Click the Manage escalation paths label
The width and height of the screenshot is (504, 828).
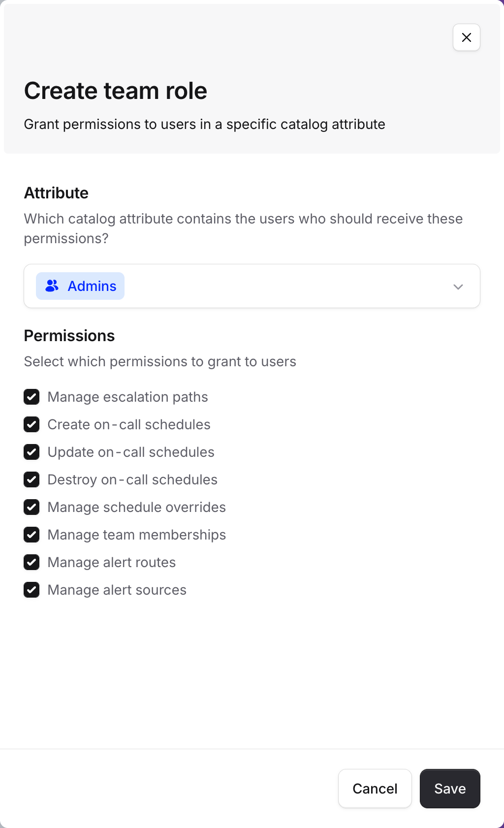click(127, 397)
